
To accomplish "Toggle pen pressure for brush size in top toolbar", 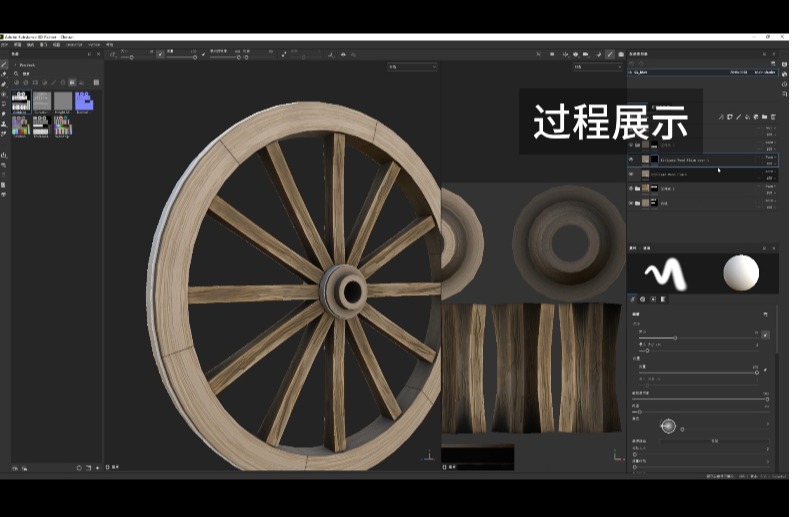I will pos(160,54).
